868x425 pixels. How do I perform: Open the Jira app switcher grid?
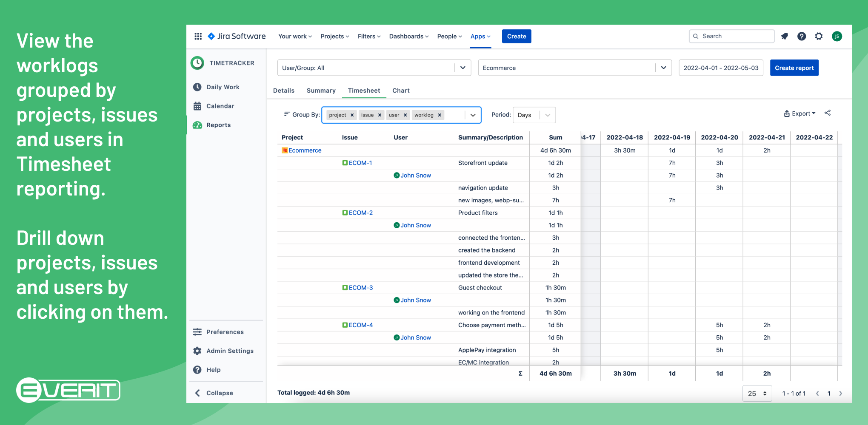click(x=198, y=36)
